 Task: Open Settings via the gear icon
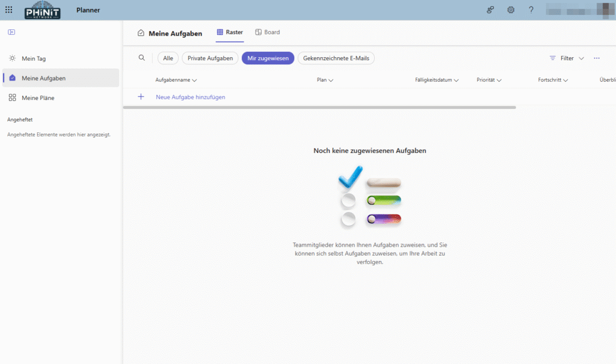coord(511,10)
